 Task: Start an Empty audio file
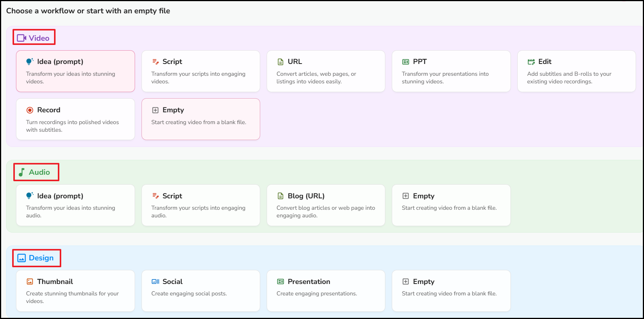tap(451, 205)
